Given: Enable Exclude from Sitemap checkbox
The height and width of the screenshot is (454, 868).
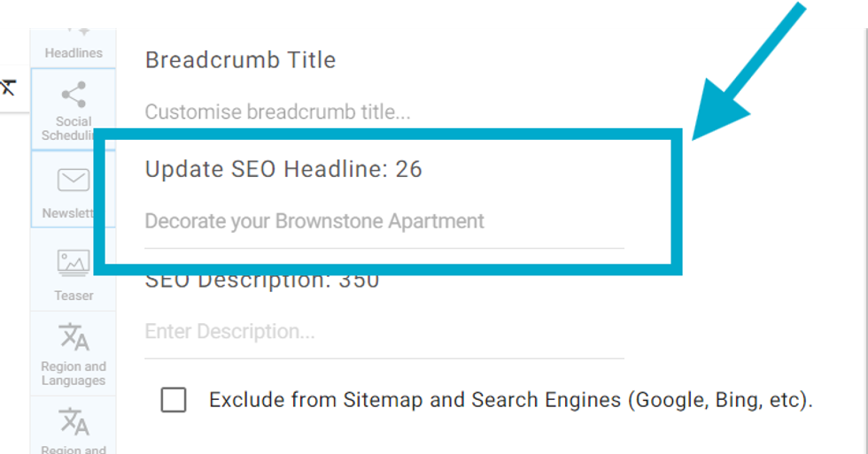Looking at the screenshot, I should [174, 400].
